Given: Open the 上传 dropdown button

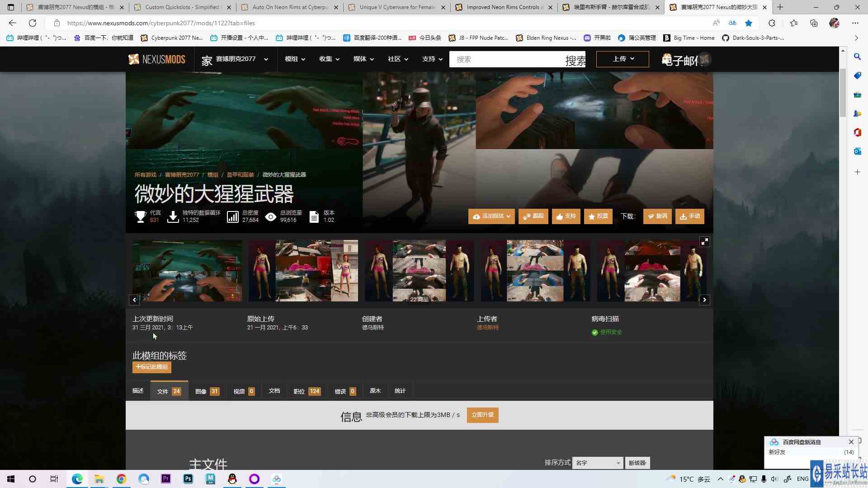Looking at the screenshot, I should pos(623,59).
